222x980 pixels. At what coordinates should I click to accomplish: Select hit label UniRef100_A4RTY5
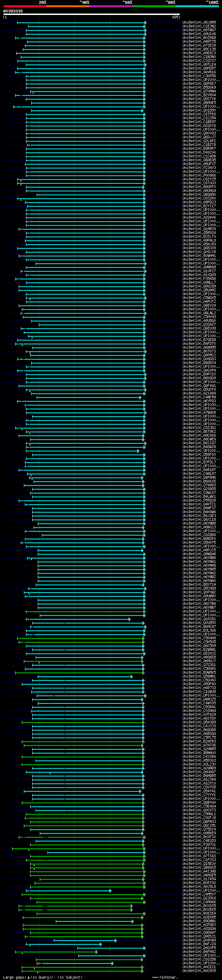pyautogui.click(x=199, y=41)
